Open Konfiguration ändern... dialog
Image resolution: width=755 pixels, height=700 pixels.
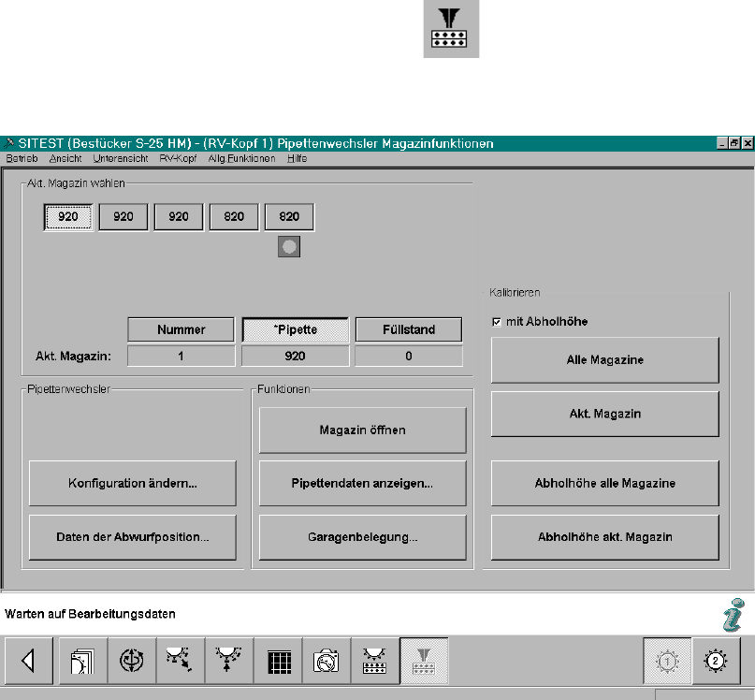pos(133,483)
